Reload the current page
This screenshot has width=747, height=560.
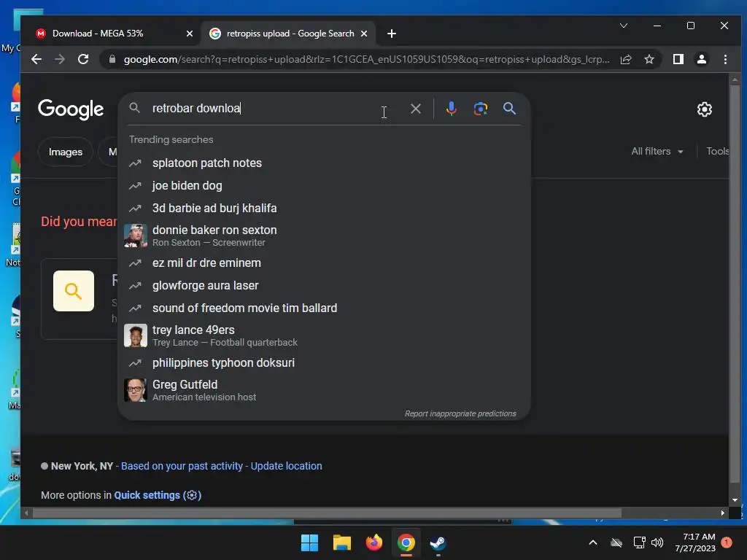83,59
